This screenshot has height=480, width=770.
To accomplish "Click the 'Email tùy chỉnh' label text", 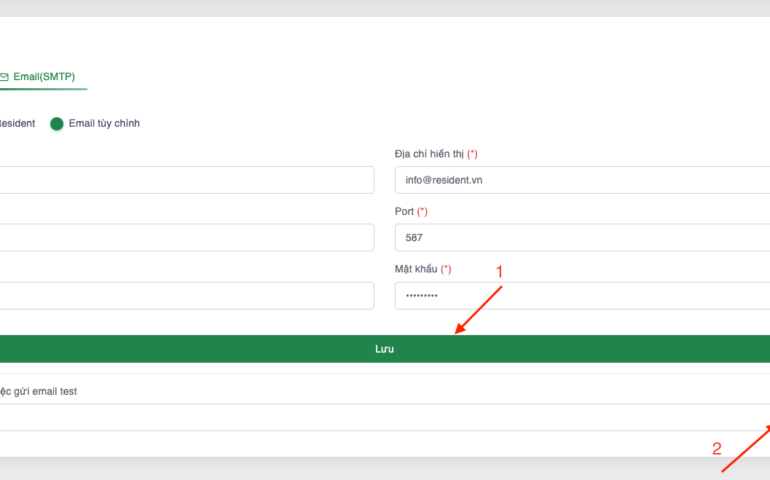I will point(104,123).
